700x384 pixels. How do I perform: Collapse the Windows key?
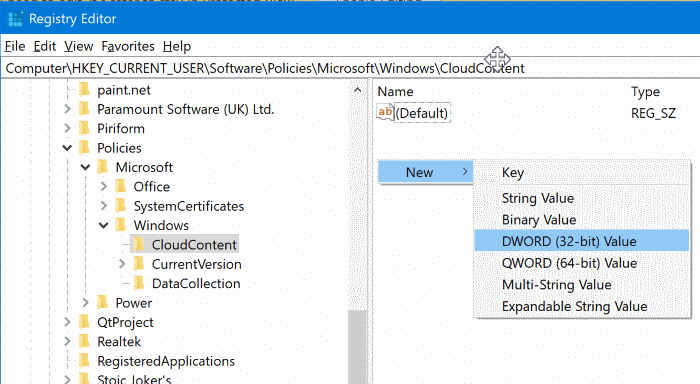[x=104, y=225]
